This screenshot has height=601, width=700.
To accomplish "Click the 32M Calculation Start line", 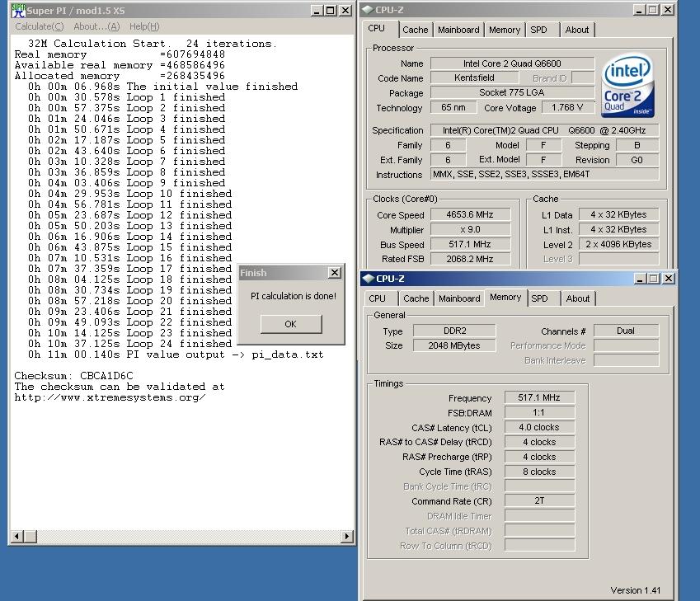I will (x=153, y=44).
